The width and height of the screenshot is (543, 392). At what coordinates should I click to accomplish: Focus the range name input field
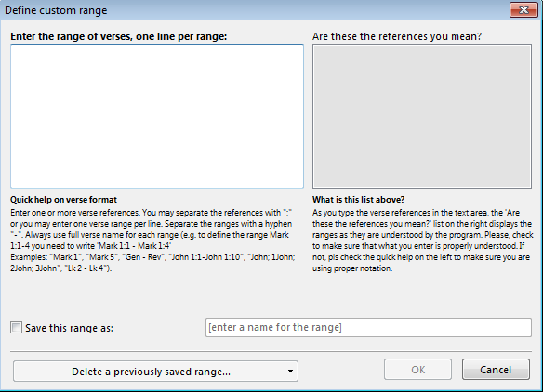(x=368, y=327)
